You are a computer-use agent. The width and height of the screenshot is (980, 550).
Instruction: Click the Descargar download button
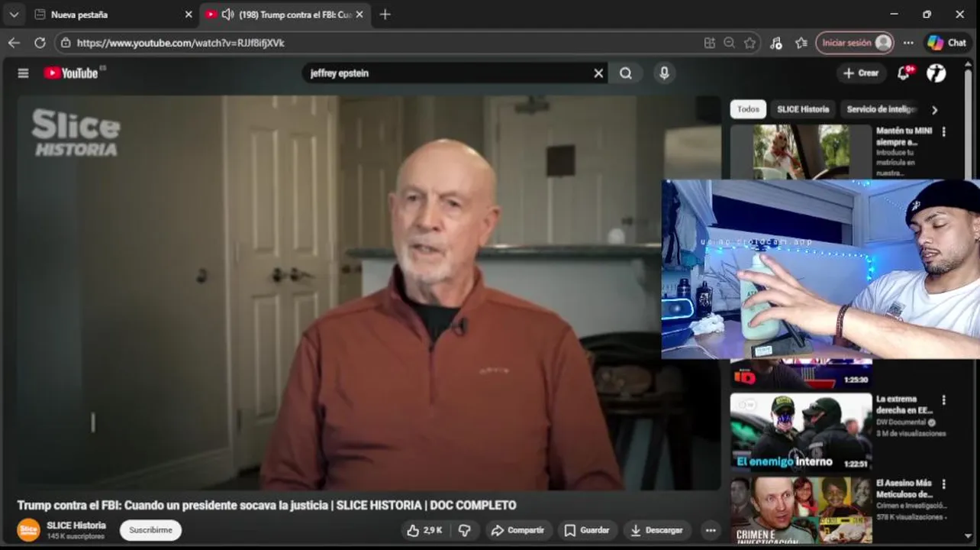point(656,530)
